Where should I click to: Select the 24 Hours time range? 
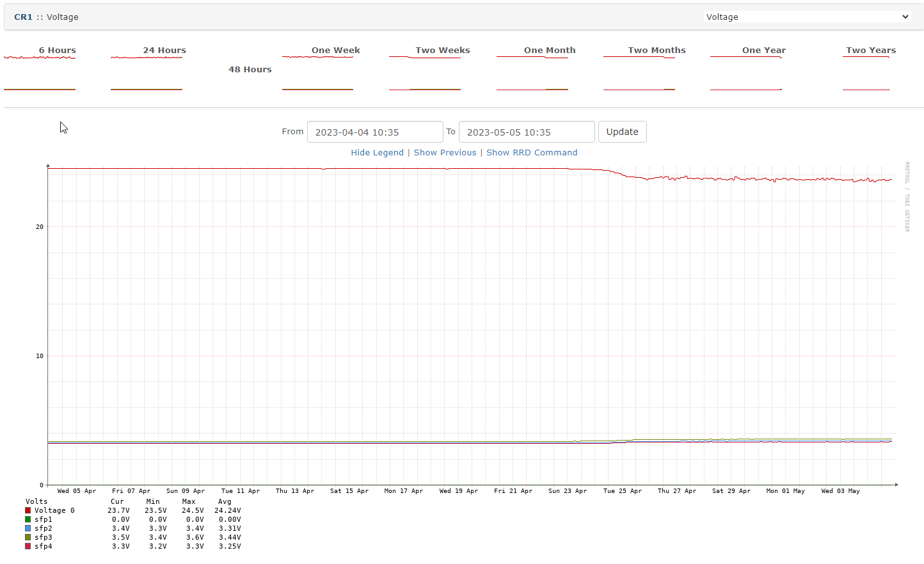pos(164,51)
